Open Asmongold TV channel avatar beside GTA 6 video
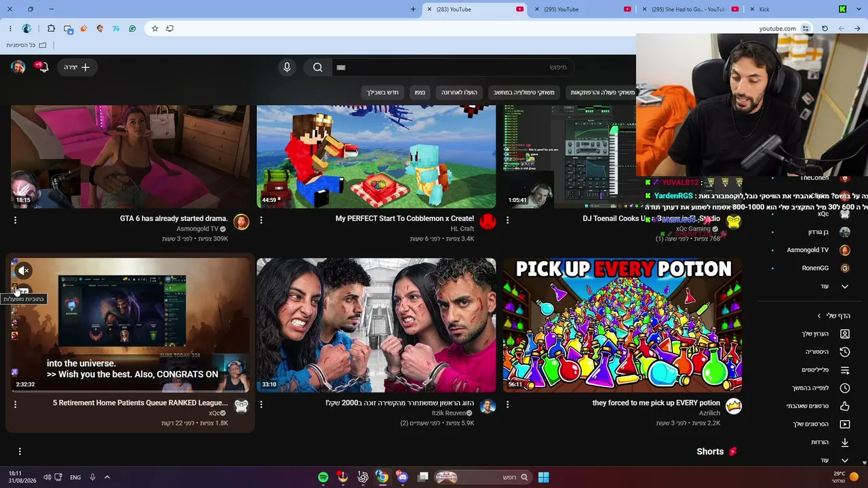 coord(241,222)
